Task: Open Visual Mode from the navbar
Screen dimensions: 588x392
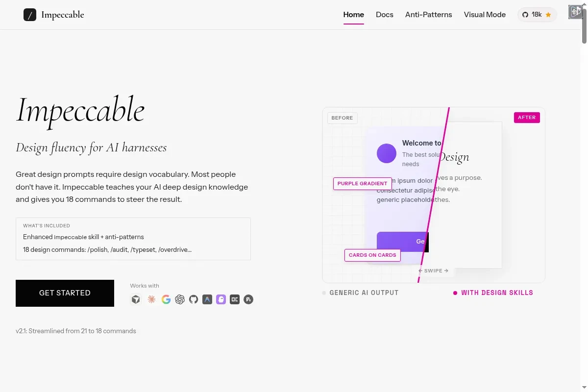Action: pos(485,15)
